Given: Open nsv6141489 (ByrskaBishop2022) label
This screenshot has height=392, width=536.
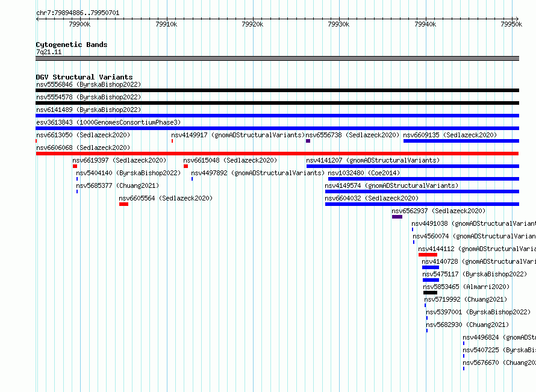Looking at the screenshot, I should [x=89, y=110].
